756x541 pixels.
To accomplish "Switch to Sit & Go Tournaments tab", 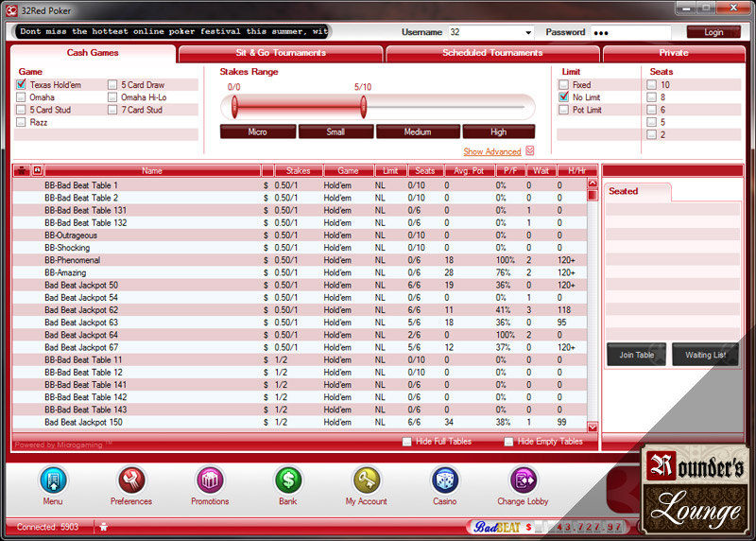I will pos(281,53).
